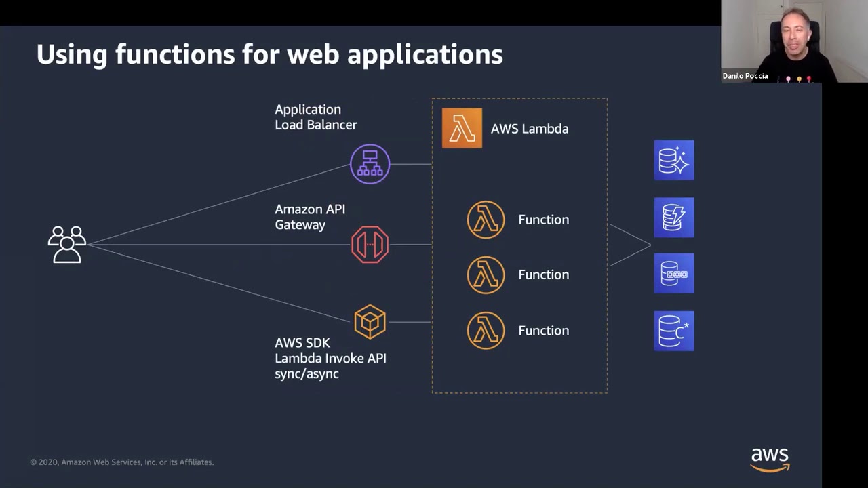The width and height of the screenshot is (868, 488).
Task: Select the Application Load Balancer icon
Action: pos(370,163)
